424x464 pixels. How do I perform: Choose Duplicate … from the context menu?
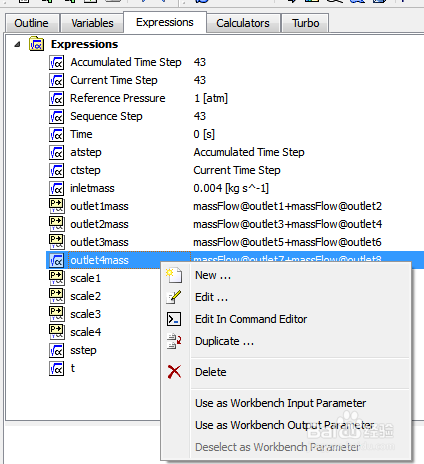(286, 341)
